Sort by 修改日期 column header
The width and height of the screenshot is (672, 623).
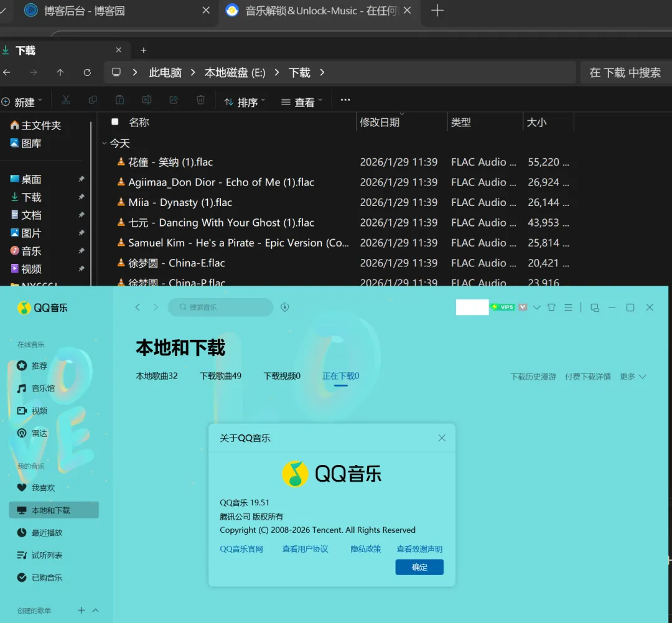tap(380, 122)
